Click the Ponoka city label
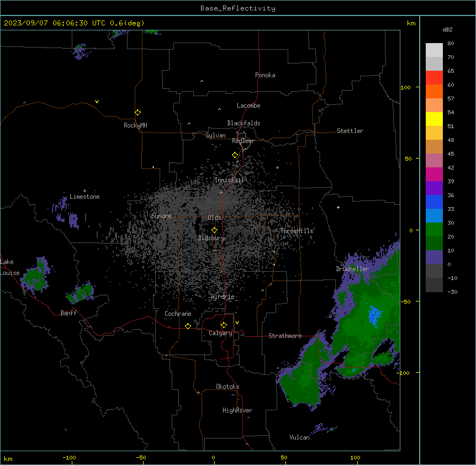This screenshot has width=476, height=465. tap(265, 75)
